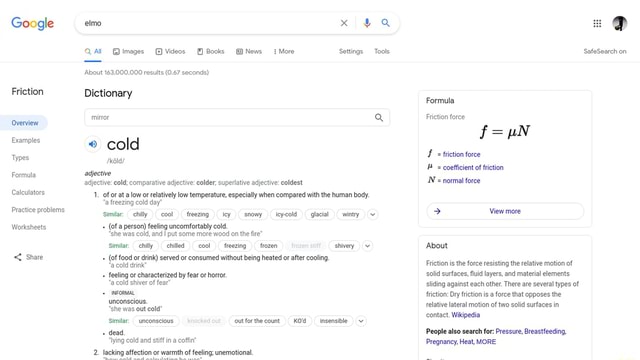Click the insensible synonym chip

pos(333,321)
